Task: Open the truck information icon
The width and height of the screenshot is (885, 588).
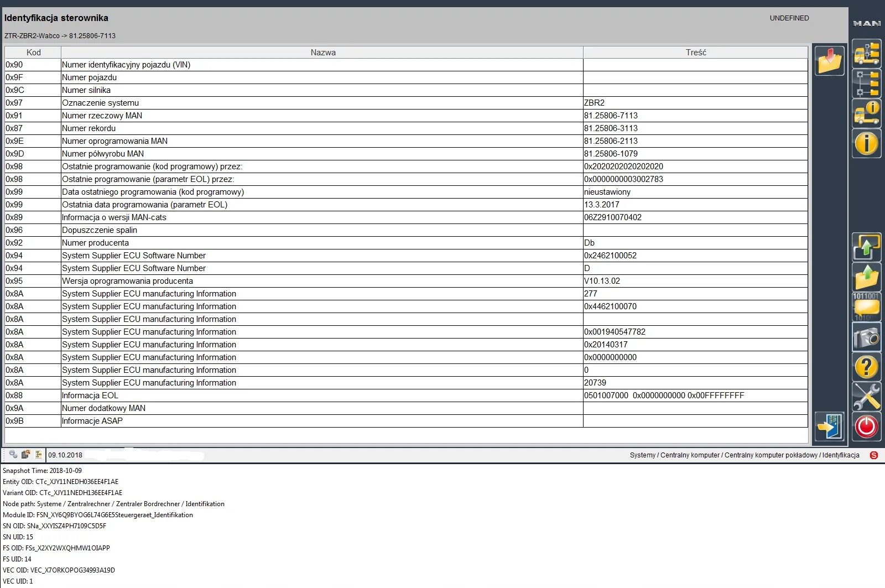Action: [x=866, y=113]
